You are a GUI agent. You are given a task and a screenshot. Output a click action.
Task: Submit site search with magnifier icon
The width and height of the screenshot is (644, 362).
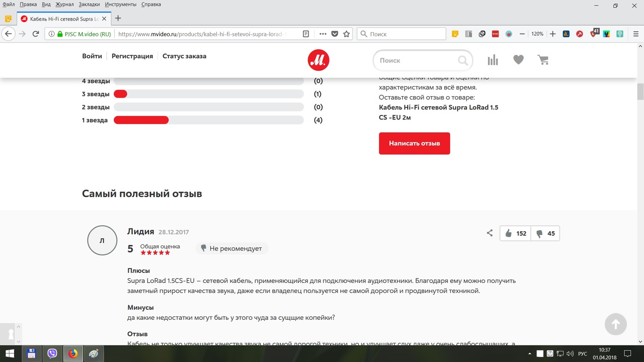463,60
